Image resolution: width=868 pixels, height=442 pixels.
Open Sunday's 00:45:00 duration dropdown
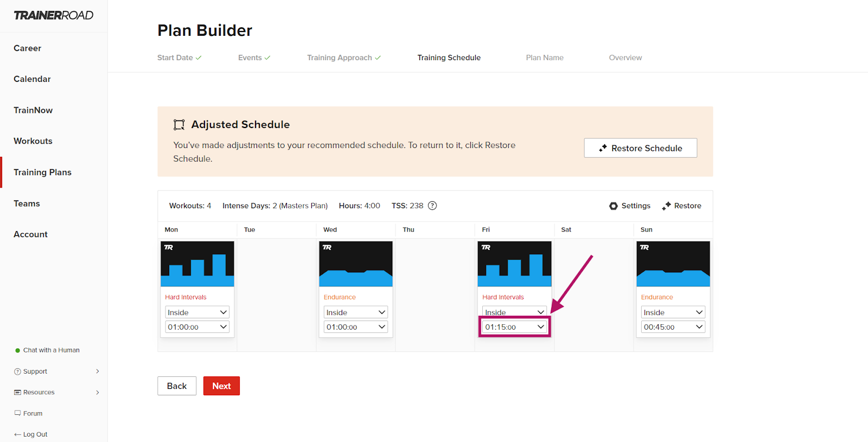tap(673, 327)
